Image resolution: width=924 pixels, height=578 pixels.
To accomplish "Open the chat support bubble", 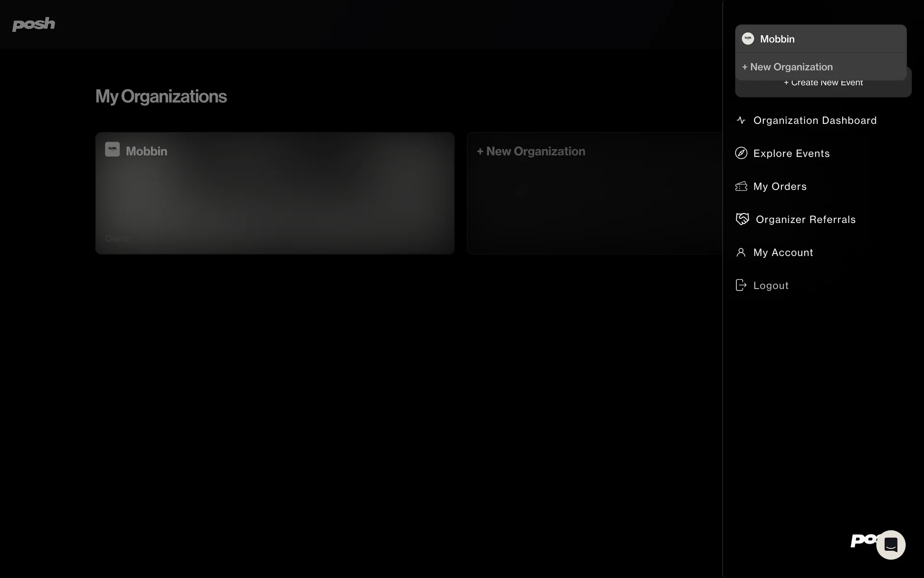I will (891, 545).
